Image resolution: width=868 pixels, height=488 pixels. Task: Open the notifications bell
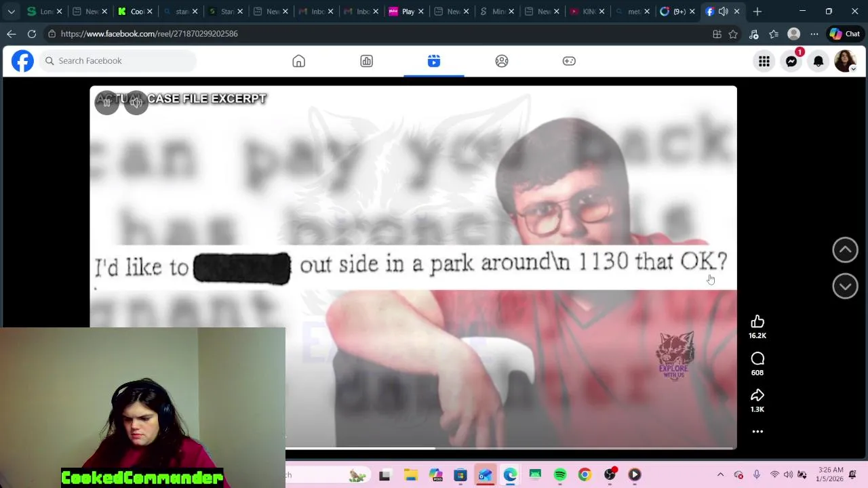[818, 62]
